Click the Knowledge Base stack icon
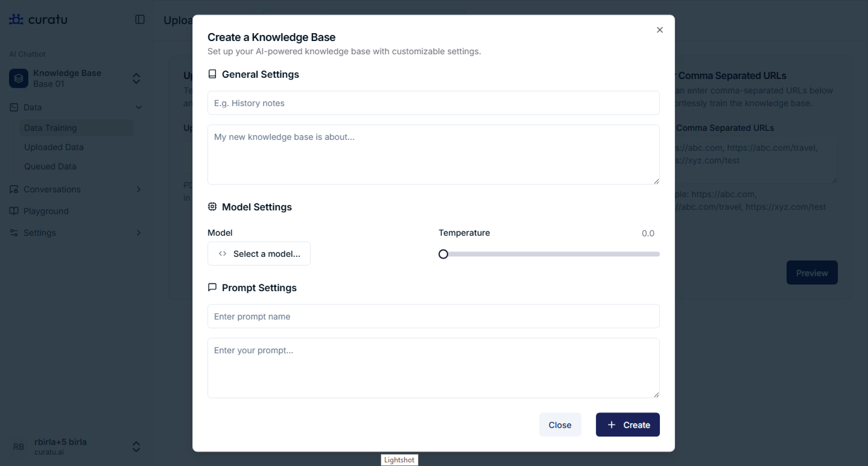Viewport: 868px width, 466px height. (x=18, y=78)
